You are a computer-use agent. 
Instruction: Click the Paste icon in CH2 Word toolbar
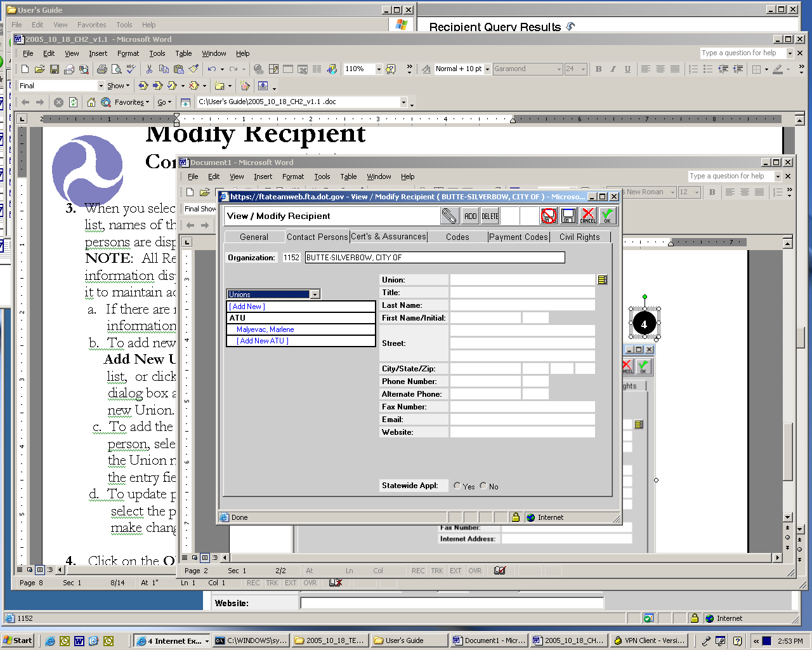(x=179, y=69)
